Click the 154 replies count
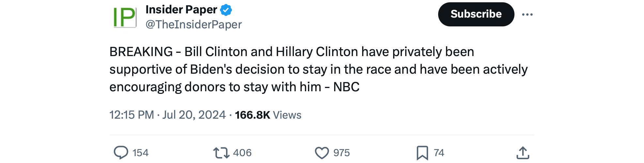Screen dimensions: 644x163 [x=141, y=153]
